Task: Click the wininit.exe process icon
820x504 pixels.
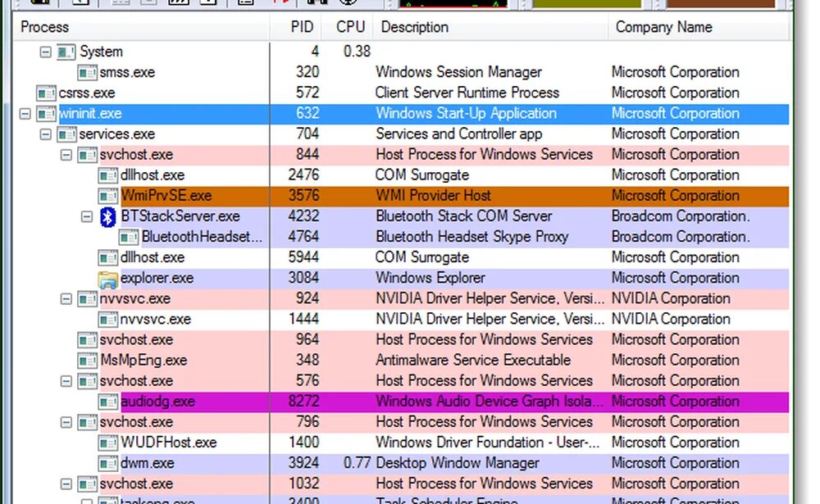Action: (x=46, y=113)
